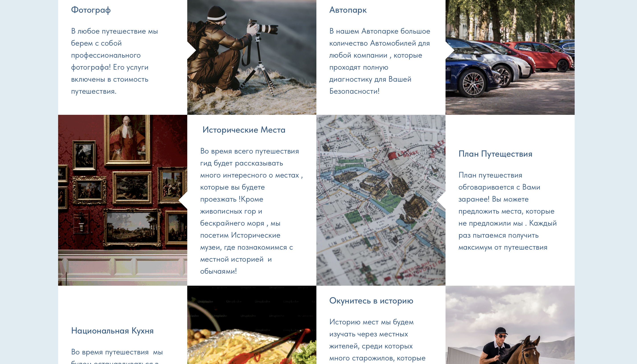This screenshot has height=364, width=637.
Task: Select the Национальная Кухня heading
Action: click(x=112, y=330)
